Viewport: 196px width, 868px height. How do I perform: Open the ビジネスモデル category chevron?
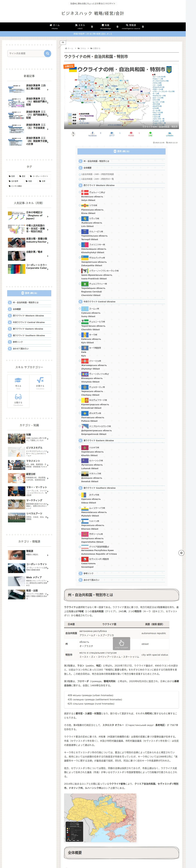point(48,452)
